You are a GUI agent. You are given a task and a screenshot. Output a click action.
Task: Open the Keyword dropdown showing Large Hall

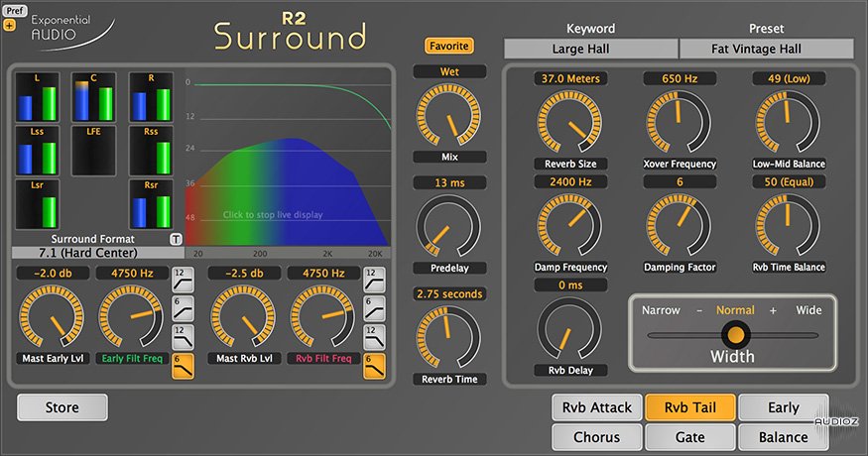590,49
